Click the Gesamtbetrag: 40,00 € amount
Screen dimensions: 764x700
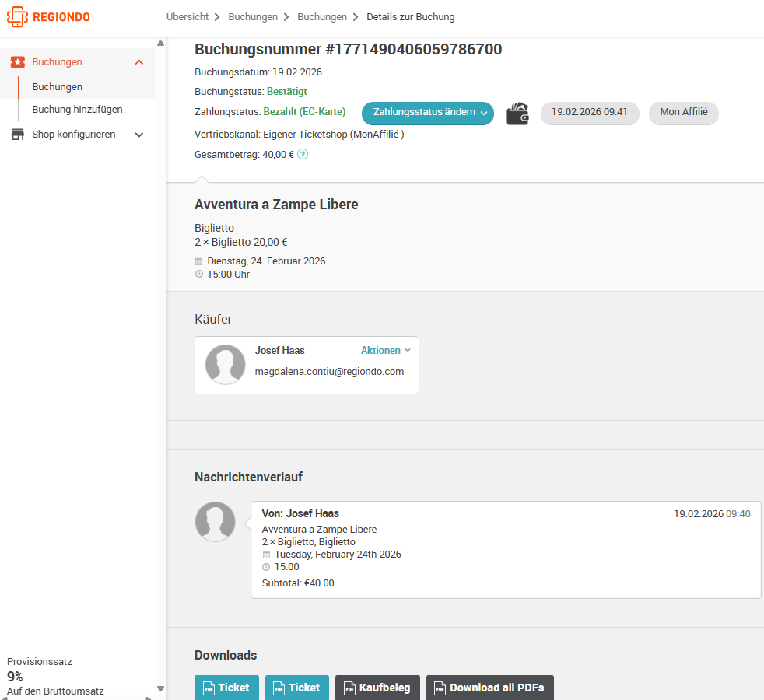tap(244, 155)
